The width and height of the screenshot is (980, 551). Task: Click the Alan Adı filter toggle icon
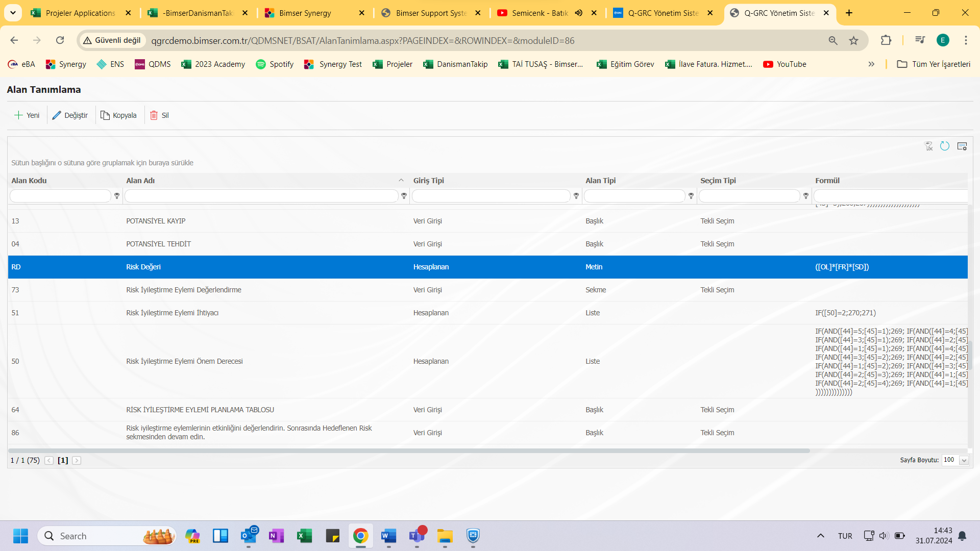pos(404,196)
